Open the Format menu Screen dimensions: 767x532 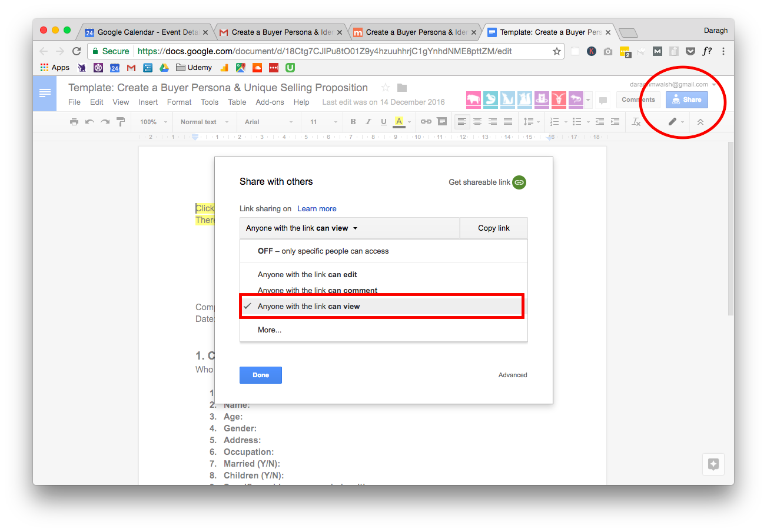coord(179,102)
